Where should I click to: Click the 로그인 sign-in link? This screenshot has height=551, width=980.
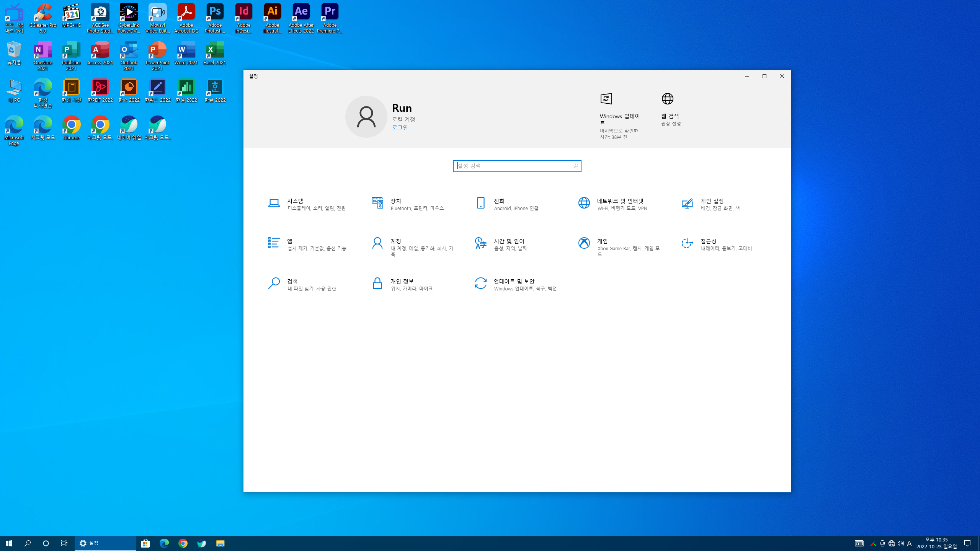coord(400,128)
